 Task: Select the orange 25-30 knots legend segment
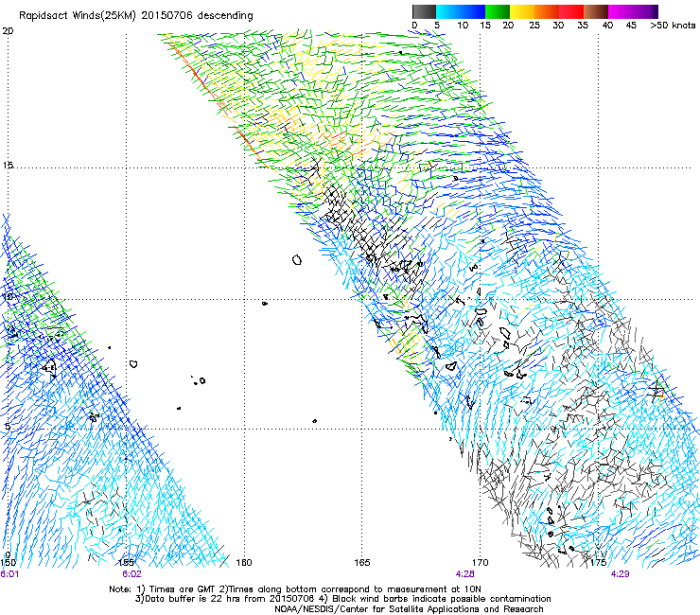click(547, 11)
